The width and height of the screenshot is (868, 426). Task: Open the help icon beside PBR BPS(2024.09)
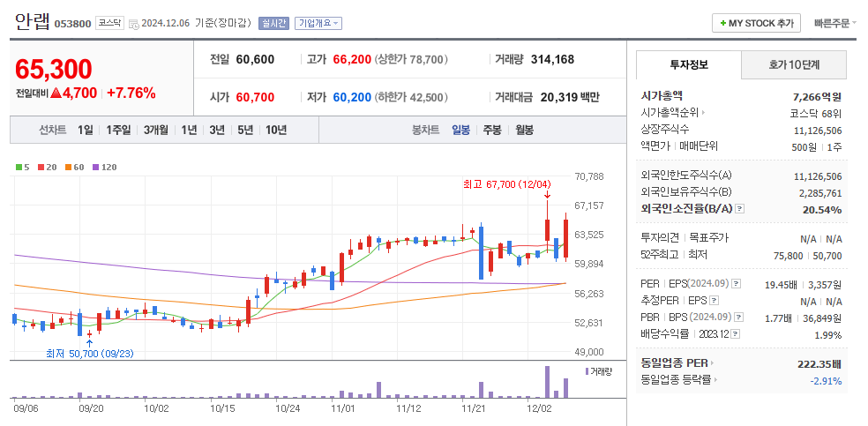tap(739, 318)
